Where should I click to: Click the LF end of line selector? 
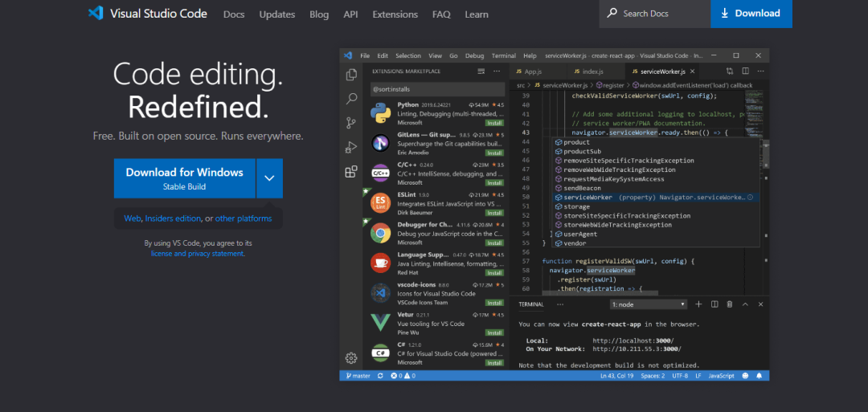(x=698, y=376)
